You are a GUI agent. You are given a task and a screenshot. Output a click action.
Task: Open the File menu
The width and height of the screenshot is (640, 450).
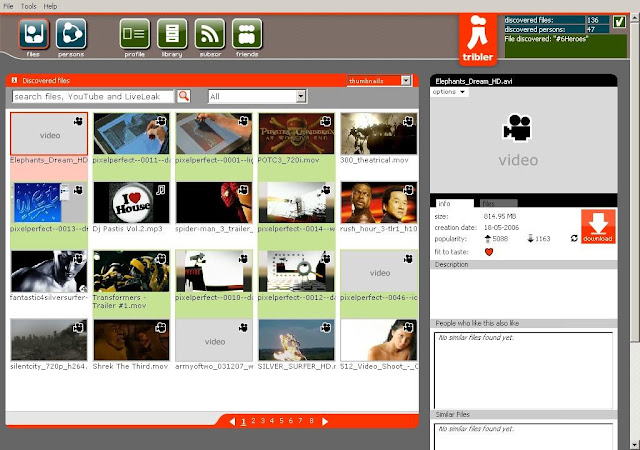pyautogui.click(x=8, y=6)
